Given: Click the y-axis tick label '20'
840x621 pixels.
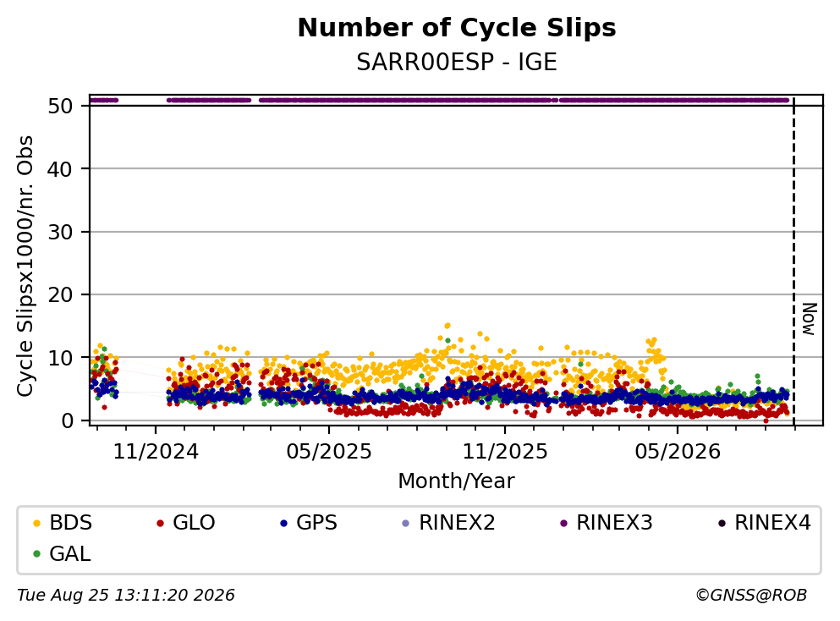Looking at the screenshot, I should [60, 294].
